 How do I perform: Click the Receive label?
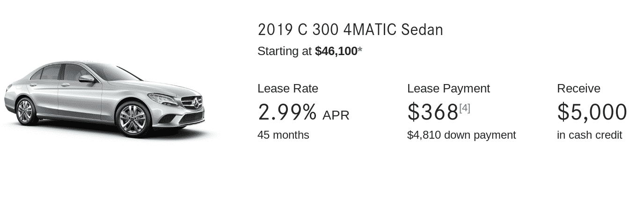578,89
